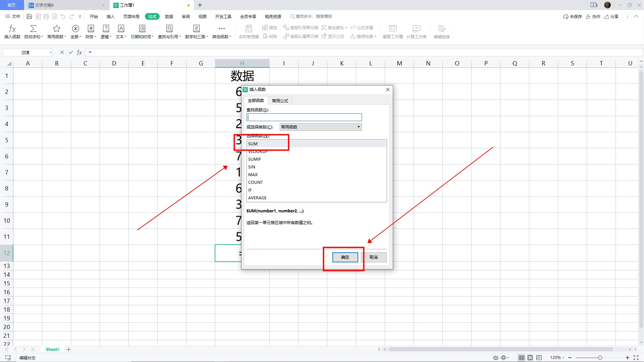Click the 确定 button
644x362 pixels.
click(345, 257)
